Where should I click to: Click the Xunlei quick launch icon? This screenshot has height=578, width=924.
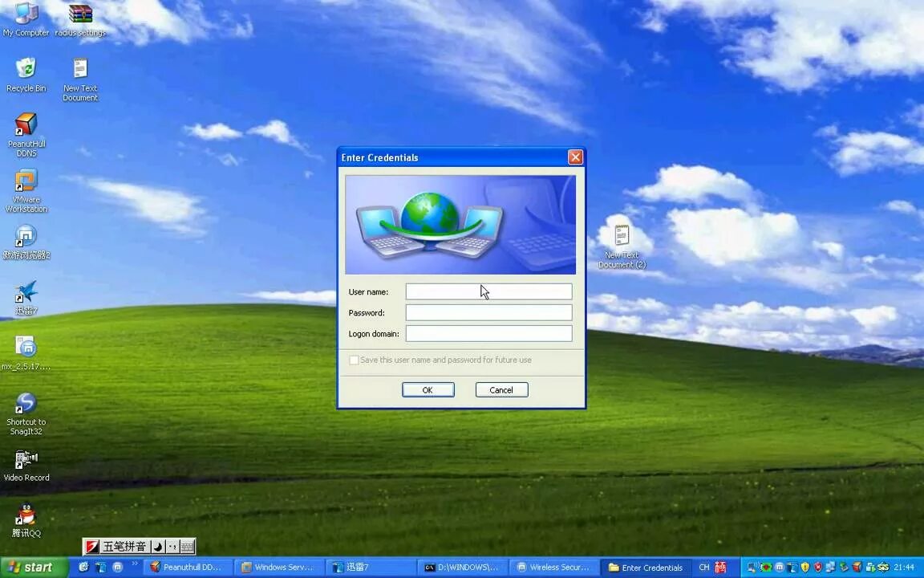tap(101, 568)
